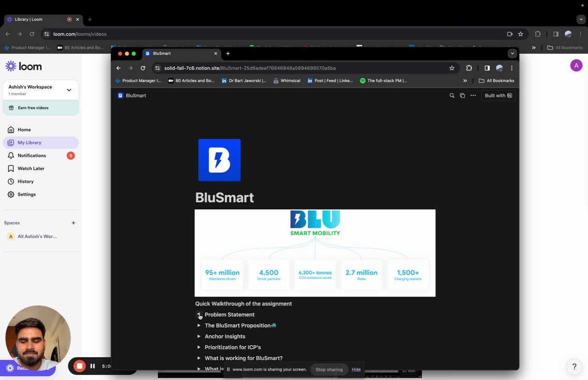Toggle the side panel in BluSmart window
Image resolution: width=588 pixels, height=380 pixels.
click(487, 68)
